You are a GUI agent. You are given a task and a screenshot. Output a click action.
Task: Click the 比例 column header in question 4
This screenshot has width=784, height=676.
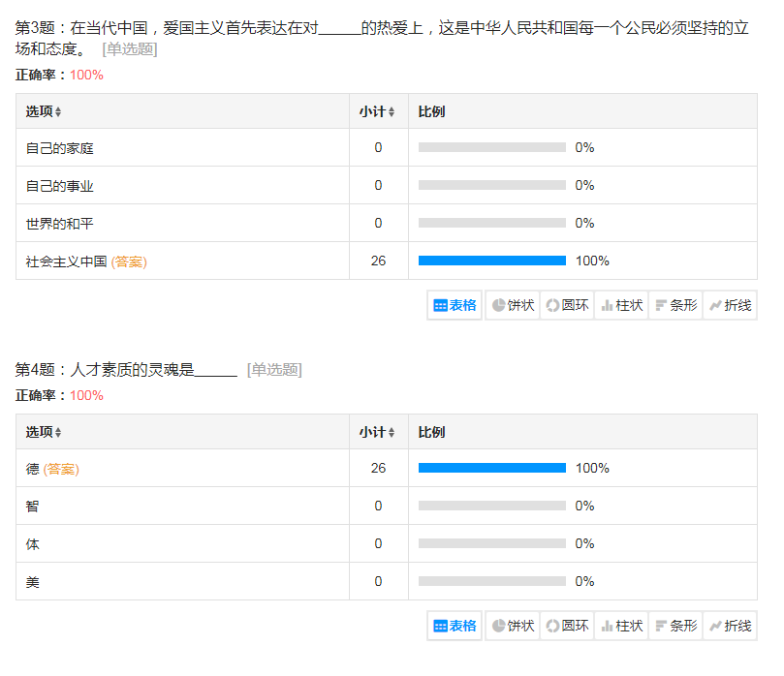tap(431, 432)
